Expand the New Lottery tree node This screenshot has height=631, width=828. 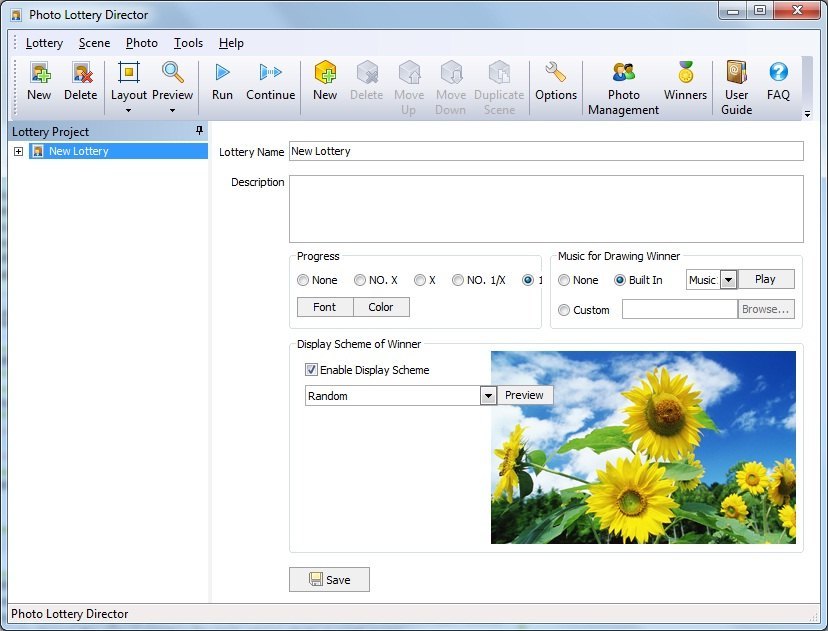[x=18, y=152]
